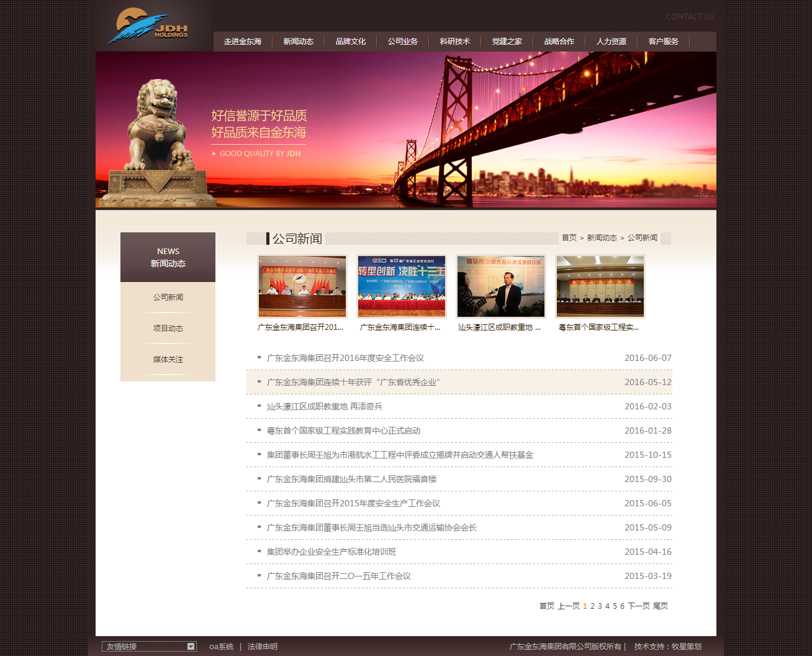Open the 友情链接 dropdown arrow

coord(191,647)
